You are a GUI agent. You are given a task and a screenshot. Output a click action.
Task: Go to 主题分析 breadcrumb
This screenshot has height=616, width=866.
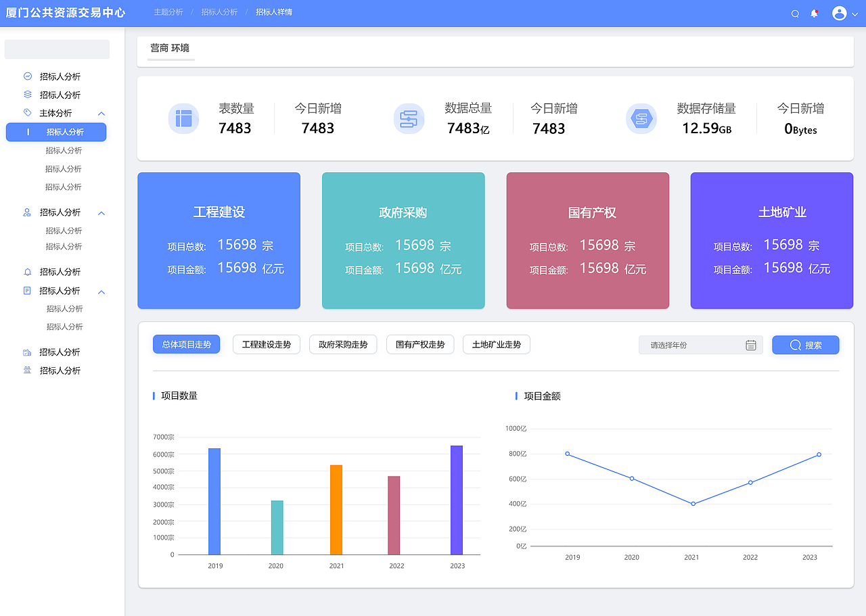(168, 12)
